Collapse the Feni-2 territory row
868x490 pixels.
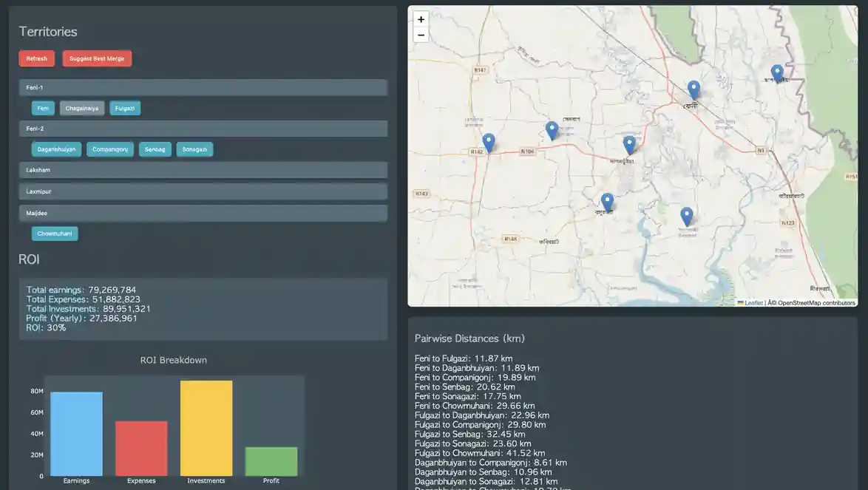(203, 129)
